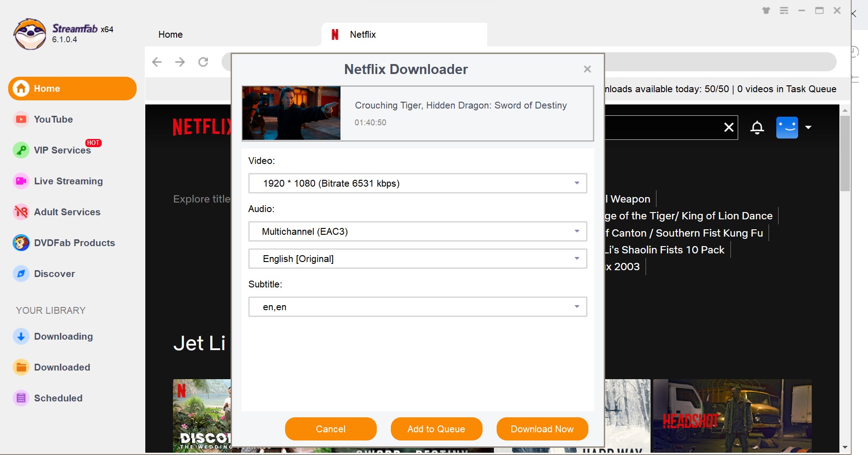
Task: Click the Adult Services 18 icon
Action: pyautogui.click(x=21, y=212)
